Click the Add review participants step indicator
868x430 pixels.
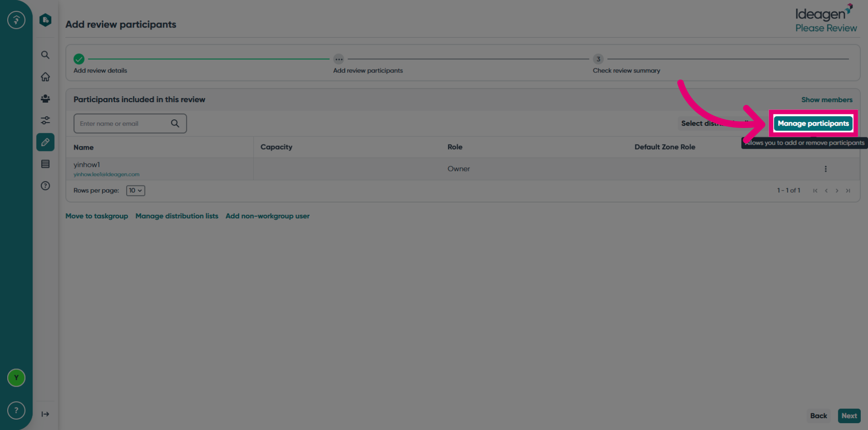pos(339,59)
